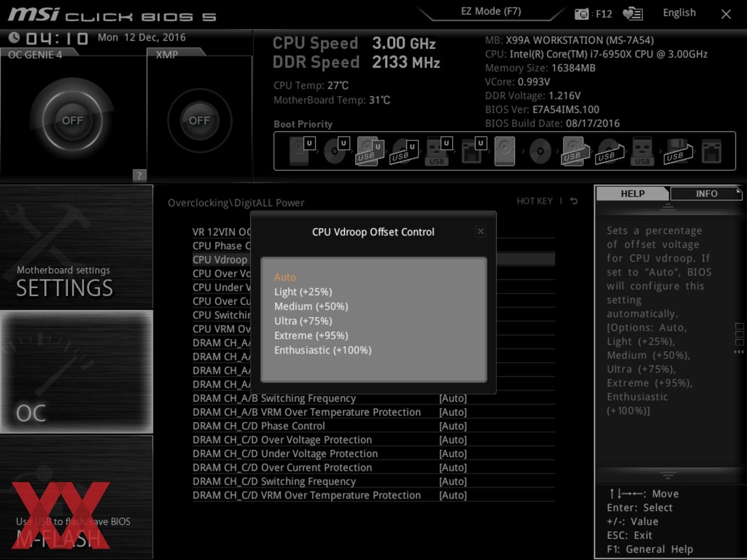
Task: Choose Enthusiastic (+100%) vdroop offset
Action: [x=323, y=350]
